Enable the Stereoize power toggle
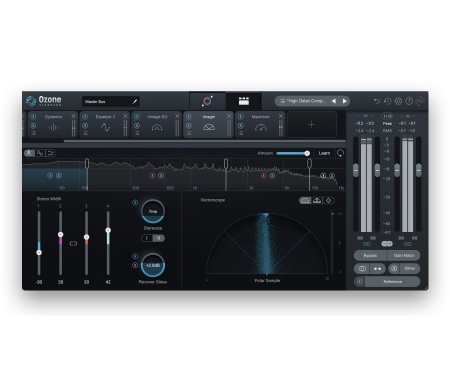The height and width of the screenshot is (380, 450). [x=135, y=202]
